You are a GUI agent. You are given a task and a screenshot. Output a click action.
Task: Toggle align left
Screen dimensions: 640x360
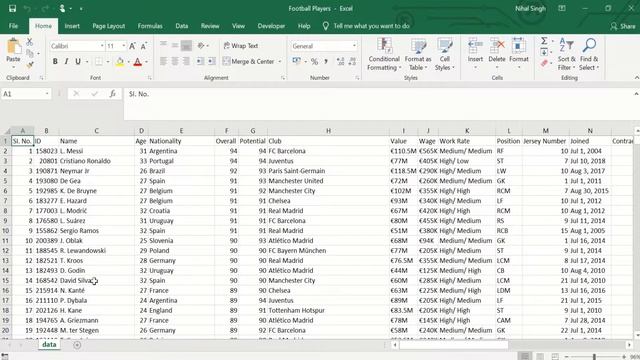(163, 62)
